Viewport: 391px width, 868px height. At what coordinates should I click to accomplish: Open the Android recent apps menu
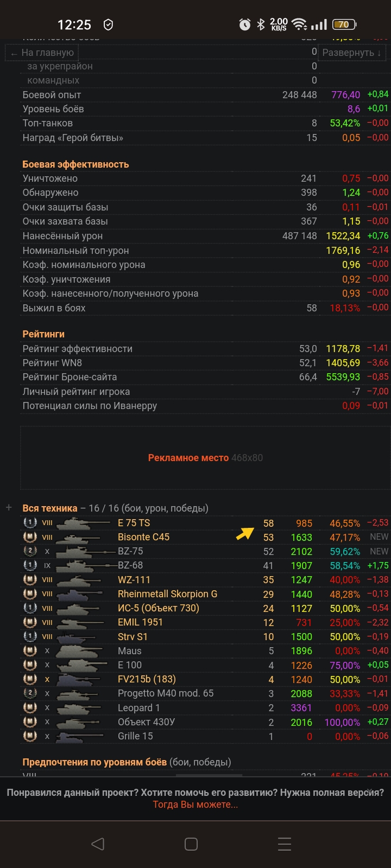click(284, 844)
